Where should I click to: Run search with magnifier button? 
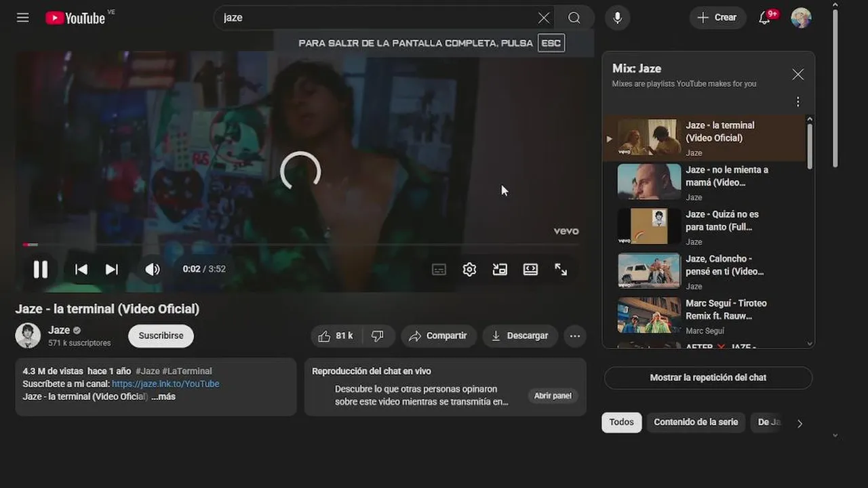[x=574, y=18]
